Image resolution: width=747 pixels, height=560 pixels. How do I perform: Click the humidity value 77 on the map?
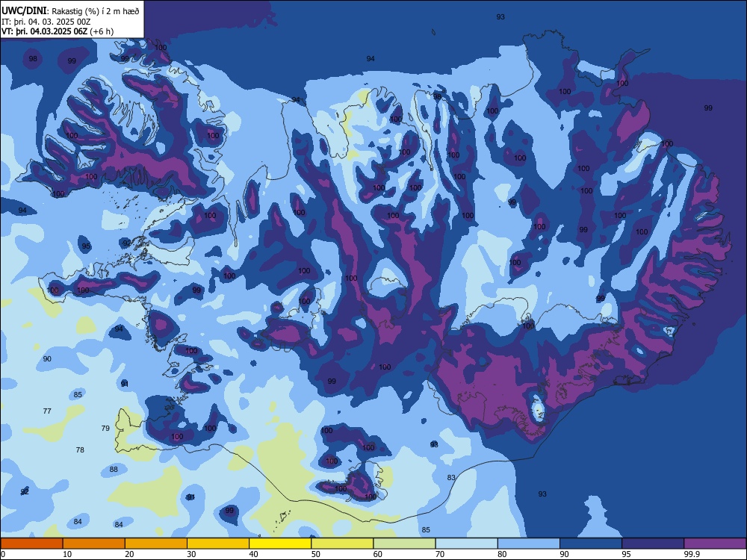47,411
